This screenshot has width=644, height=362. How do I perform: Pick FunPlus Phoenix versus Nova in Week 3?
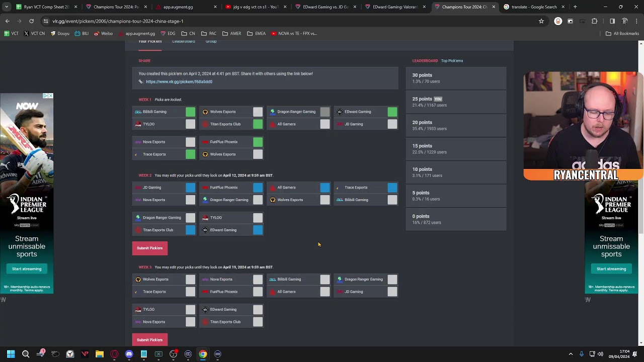258,292
